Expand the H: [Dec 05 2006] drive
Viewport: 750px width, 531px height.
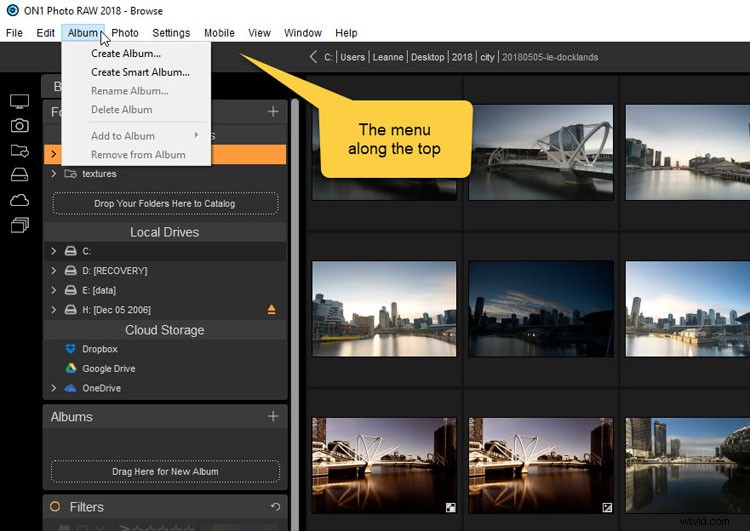point(54,310)
